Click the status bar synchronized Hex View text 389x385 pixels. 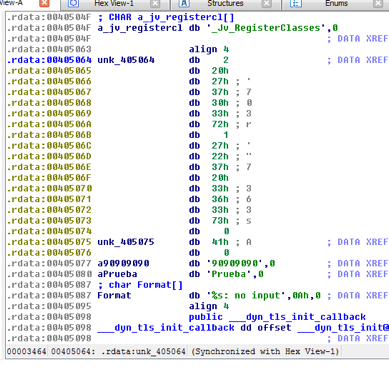pyautogui.click(x=265, y=351)
